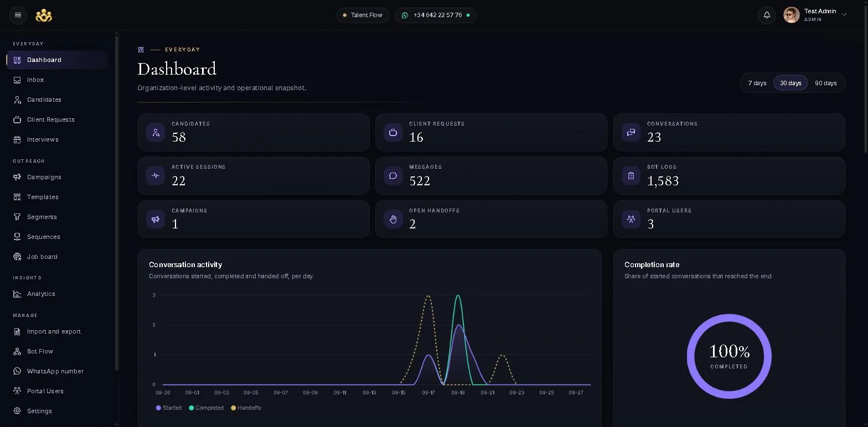Open the notifications bell
Screen dimensions: 868x427
coord(767,15)
